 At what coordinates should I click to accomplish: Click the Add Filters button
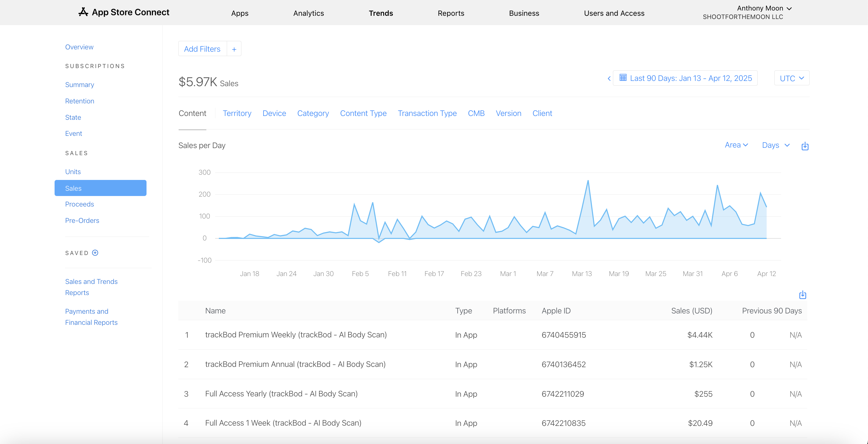(x=202, y=49)
